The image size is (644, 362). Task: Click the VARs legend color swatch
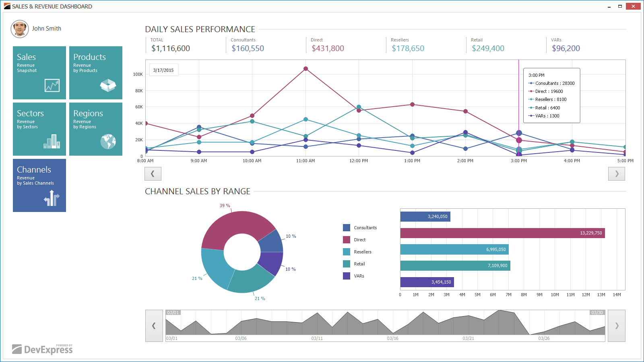(347, 276)
